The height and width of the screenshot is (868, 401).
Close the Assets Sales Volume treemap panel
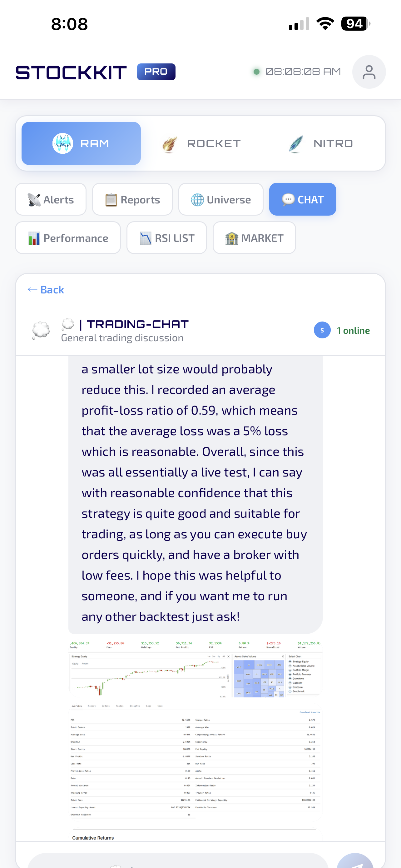click(x=283, y=657)
